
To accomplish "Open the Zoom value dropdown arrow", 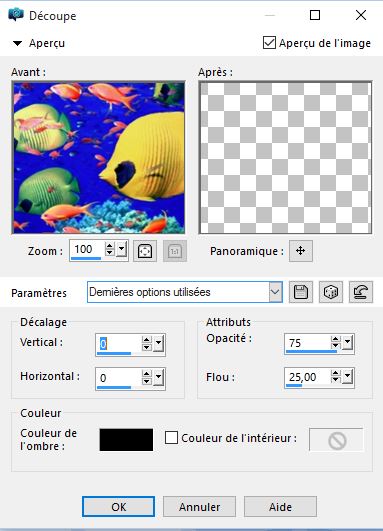I will click(x=121, y=250).
